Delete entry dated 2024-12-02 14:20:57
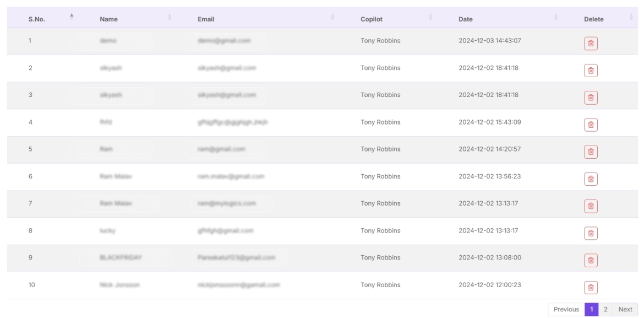The width and height of the screenshot is (644, 318). pyautogui.click(x=591, y=152)
